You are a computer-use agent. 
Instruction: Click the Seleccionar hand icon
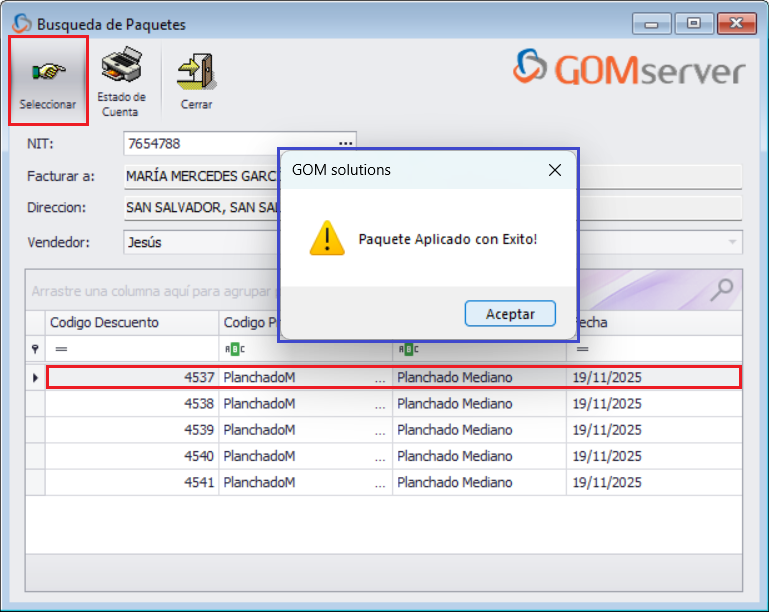pyautogui.click(x=48, y=72)
